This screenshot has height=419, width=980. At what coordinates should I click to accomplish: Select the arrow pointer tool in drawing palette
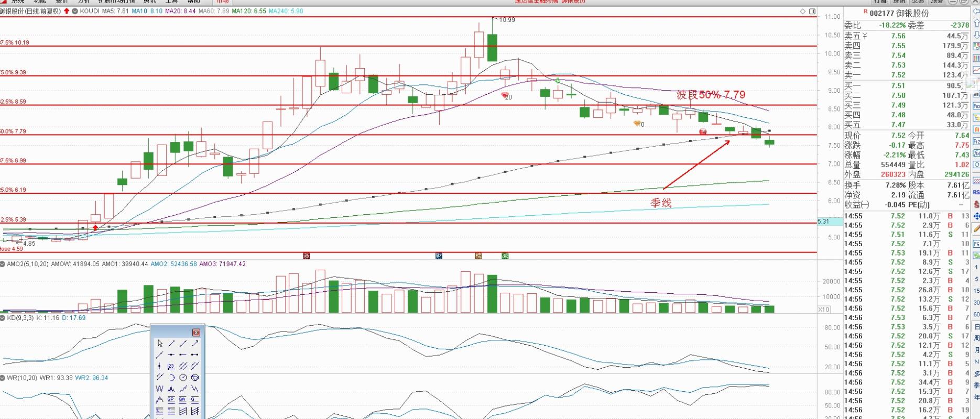[160, 344]
